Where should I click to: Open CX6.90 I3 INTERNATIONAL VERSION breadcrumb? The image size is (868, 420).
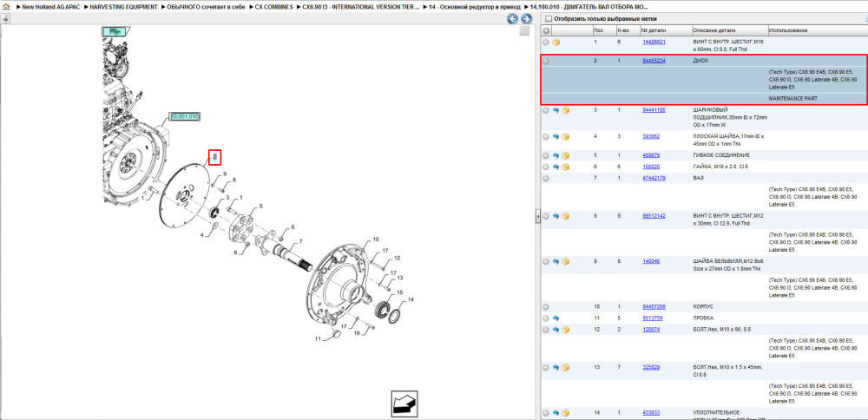click(361, 6)
